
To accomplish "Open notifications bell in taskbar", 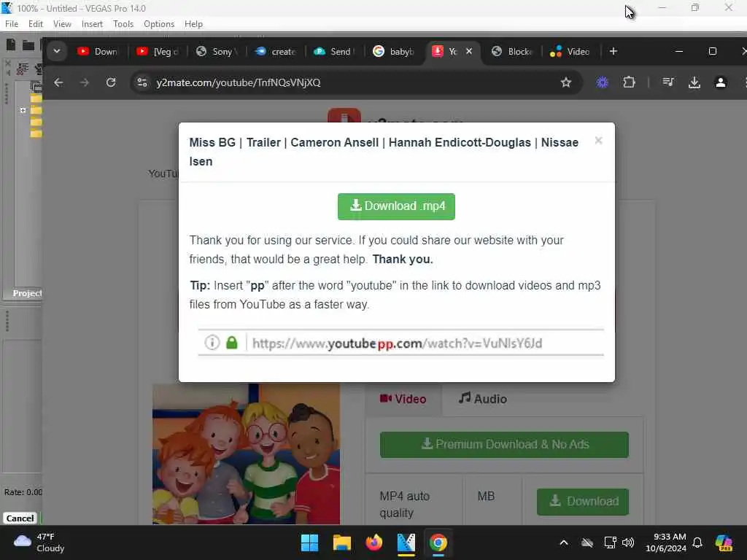I will pos(697,542).
